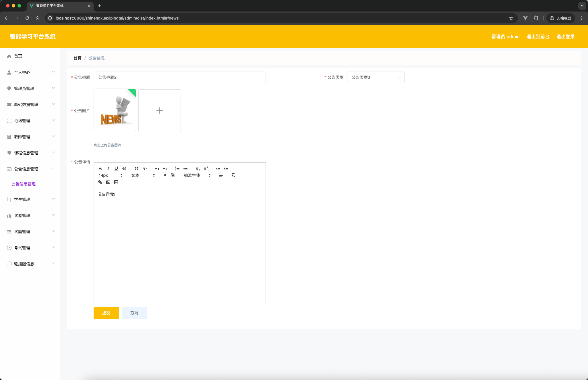Expand 基础数据管理 sidebar menu
This screenshot has height=380, width=588.
pyautogui.click(x=30, y=105)
